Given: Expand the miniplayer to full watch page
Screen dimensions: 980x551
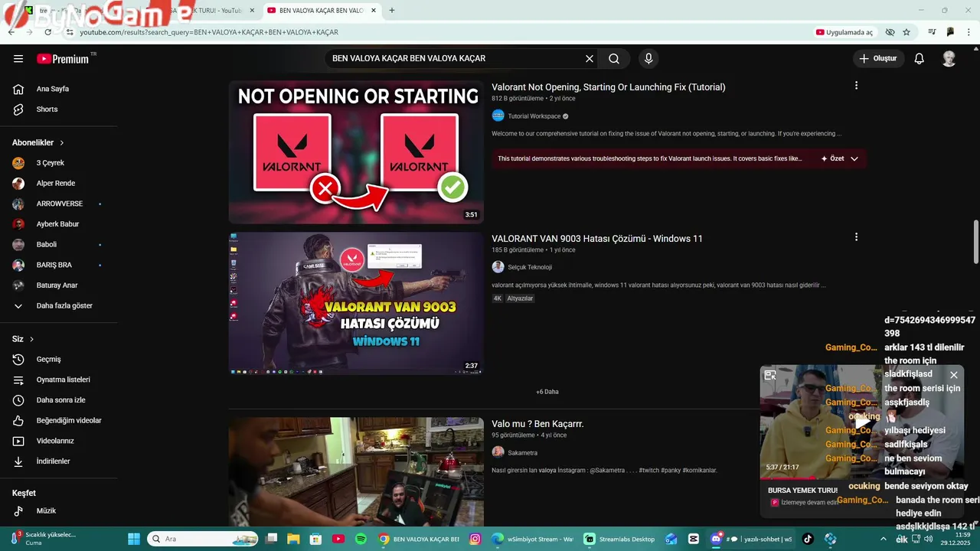Looking at the screenshot, I should pyautogui.click(x=770, y=375).
